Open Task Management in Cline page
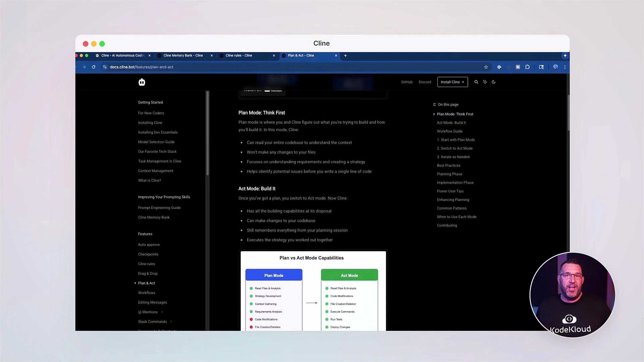 160,161
